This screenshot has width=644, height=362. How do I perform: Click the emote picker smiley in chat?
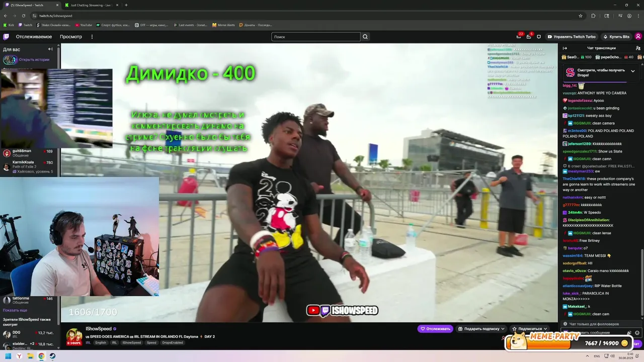point(637,333)
